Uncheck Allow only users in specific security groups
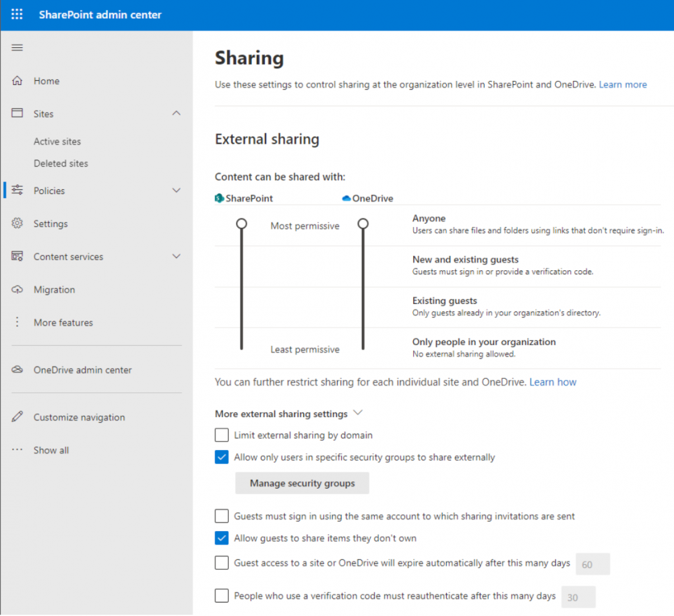674x616 pixels. [222, 457]
